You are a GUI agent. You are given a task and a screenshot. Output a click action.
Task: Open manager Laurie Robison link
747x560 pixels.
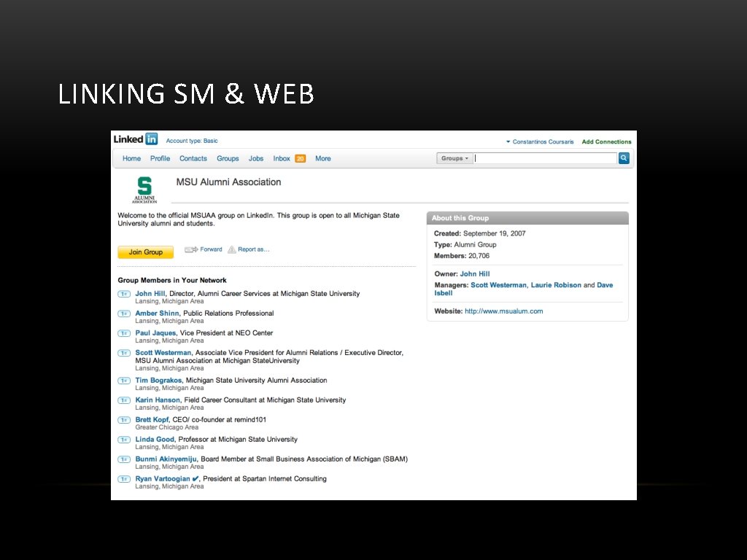click(556, 285)
